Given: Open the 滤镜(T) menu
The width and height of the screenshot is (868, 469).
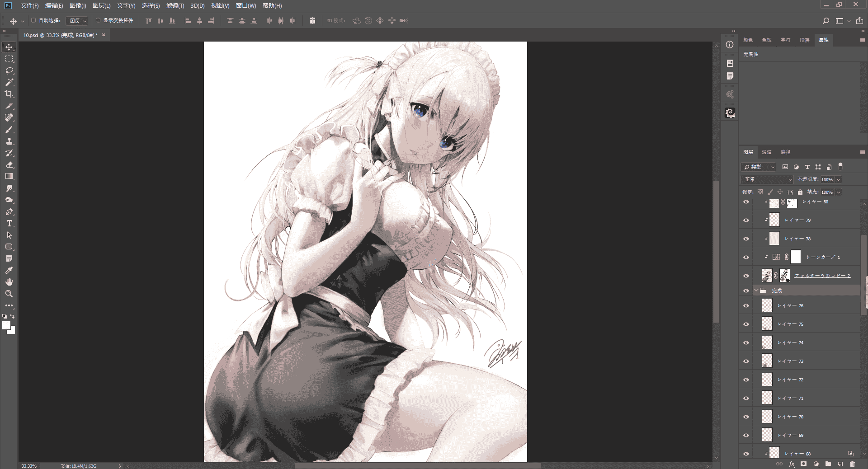Looking at the screenshot, I should (x=175, y=5).
